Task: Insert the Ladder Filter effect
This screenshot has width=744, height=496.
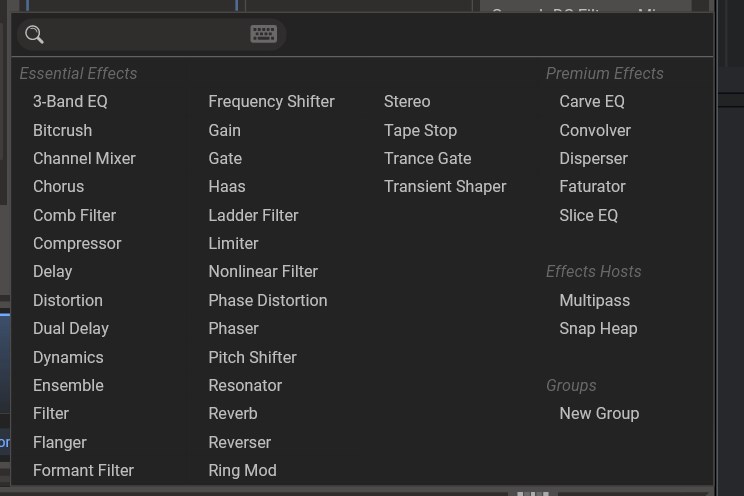Action: pos(253,215)
